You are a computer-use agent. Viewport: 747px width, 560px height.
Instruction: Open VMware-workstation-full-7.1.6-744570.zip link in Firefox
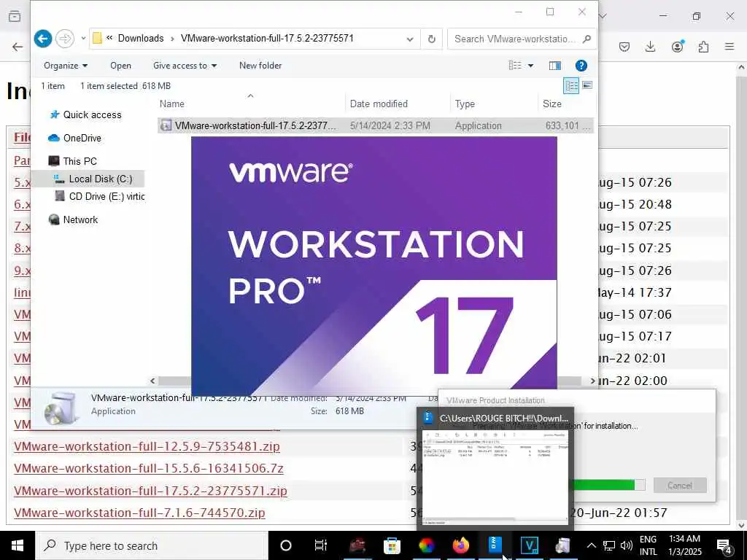[139, 513]
